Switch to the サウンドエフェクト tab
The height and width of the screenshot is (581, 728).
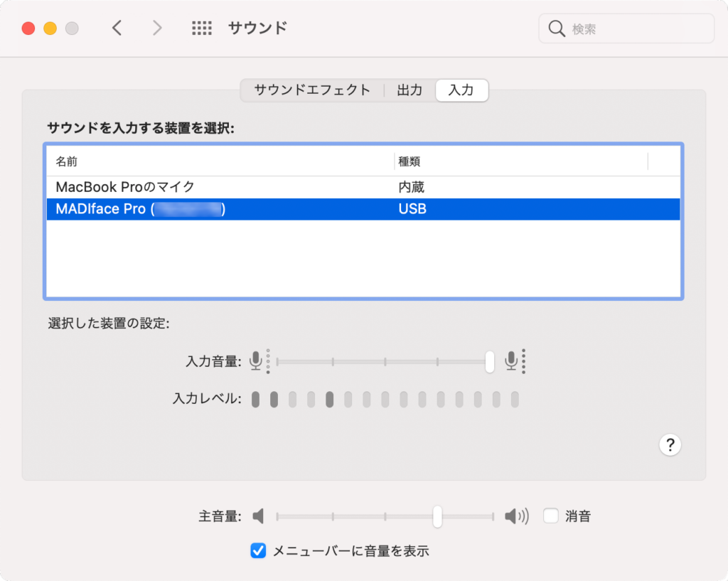click(311, 90)
